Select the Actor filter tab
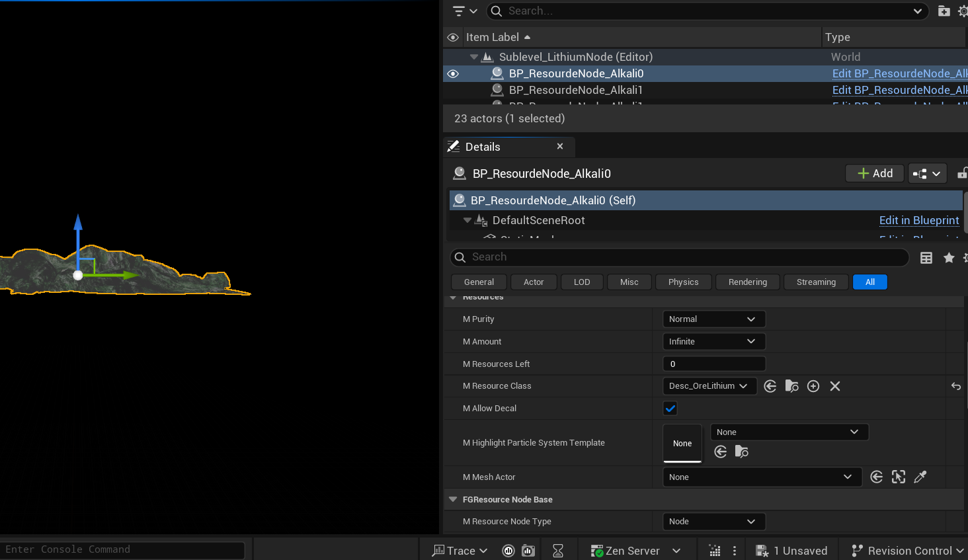The height and width of the screenshot is (560, 968). 534,282
